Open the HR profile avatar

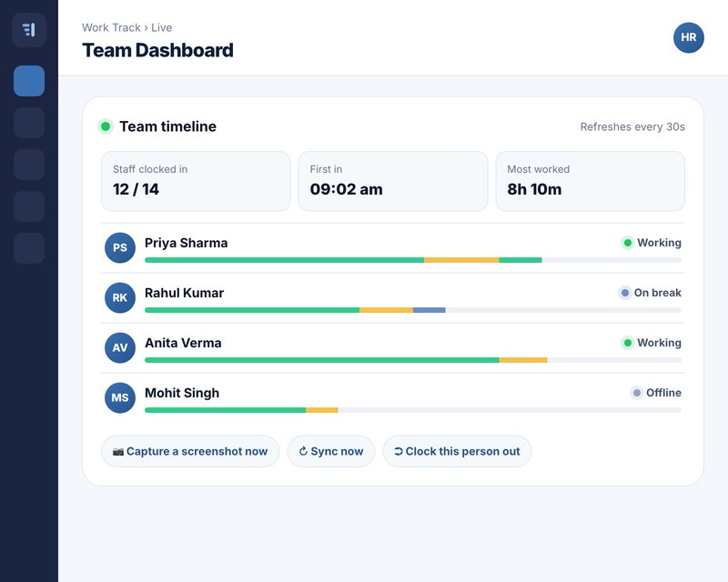tap(689, 37)
